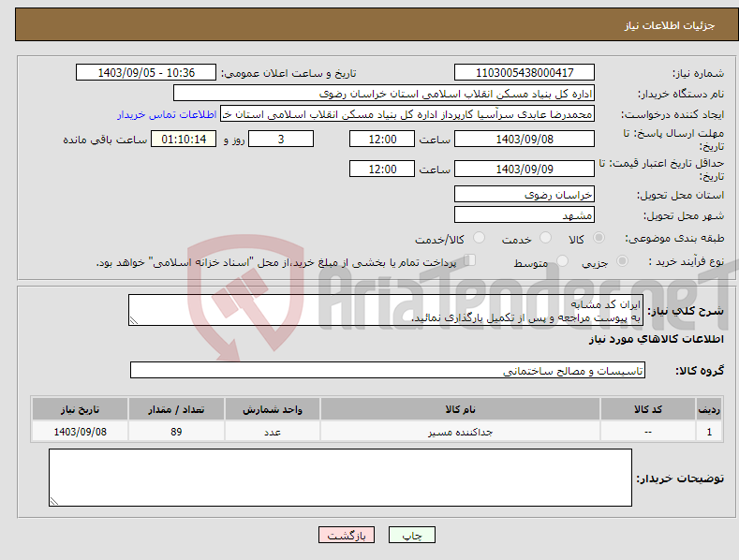Screen dimensions: 739x560
Task: Click the remaining time field 01:10:14
Action: click(184, 139)
